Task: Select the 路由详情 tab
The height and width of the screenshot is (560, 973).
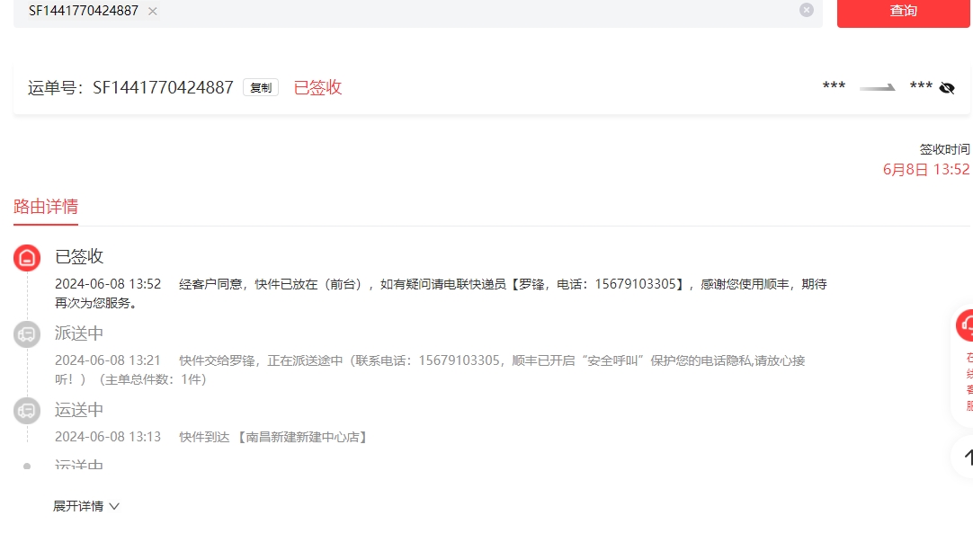Action: (x=46, y=207)
